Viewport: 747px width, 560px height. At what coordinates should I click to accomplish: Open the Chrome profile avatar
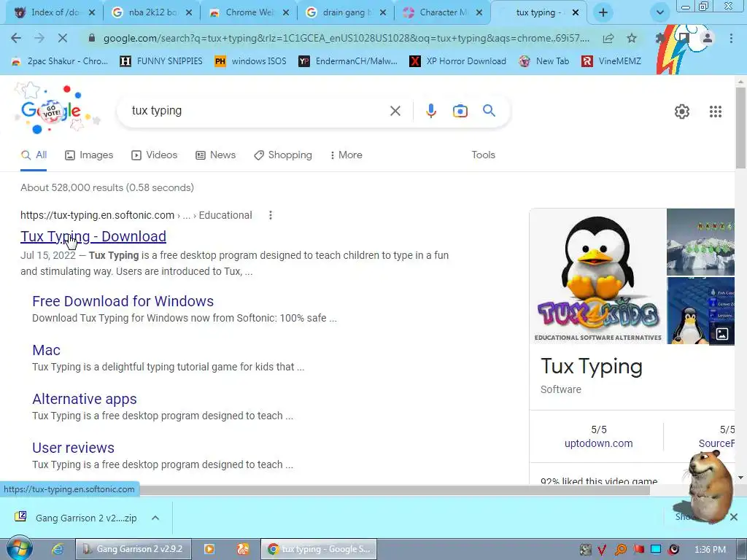point(708,38)
